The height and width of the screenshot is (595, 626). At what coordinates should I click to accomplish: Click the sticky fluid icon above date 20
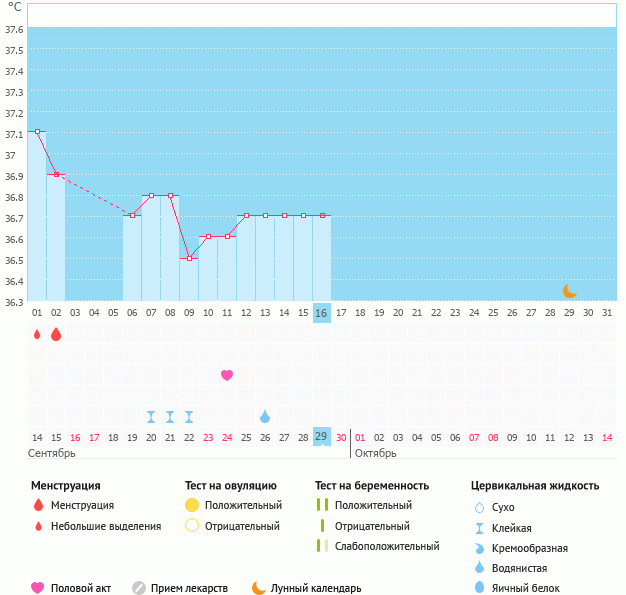click(x=151, y=416)
